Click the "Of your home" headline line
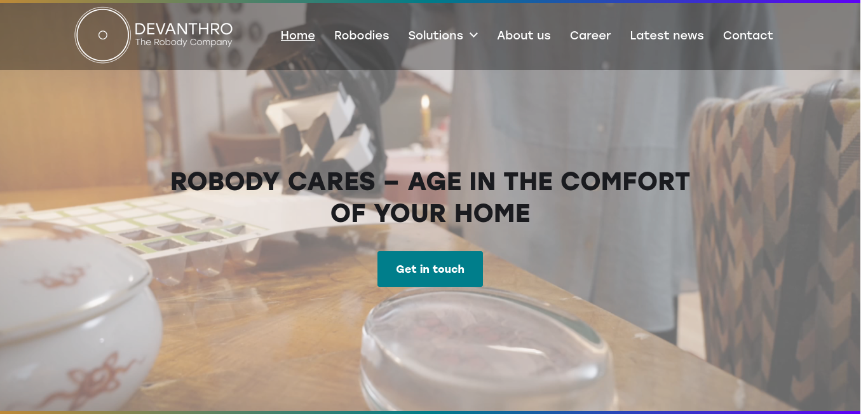This screenshot has height=414, width=868. [x=430, y=214]
